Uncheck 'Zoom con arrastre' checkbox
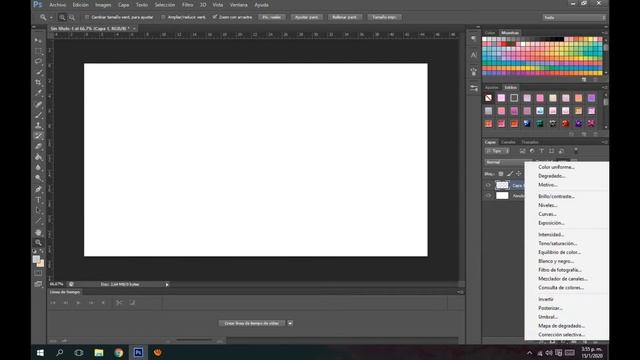Viewport: 640px width, 360px height. coord(215,17)
